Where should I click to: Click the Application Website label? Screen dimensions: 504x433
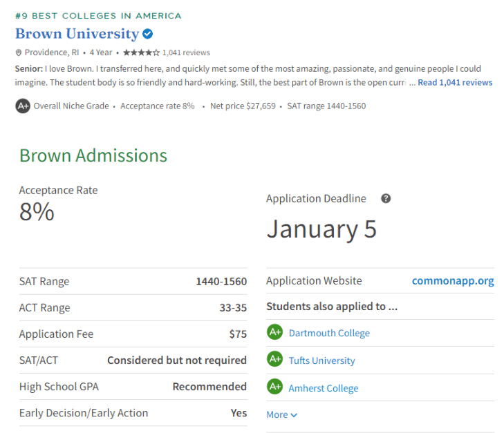coord(314,281)
